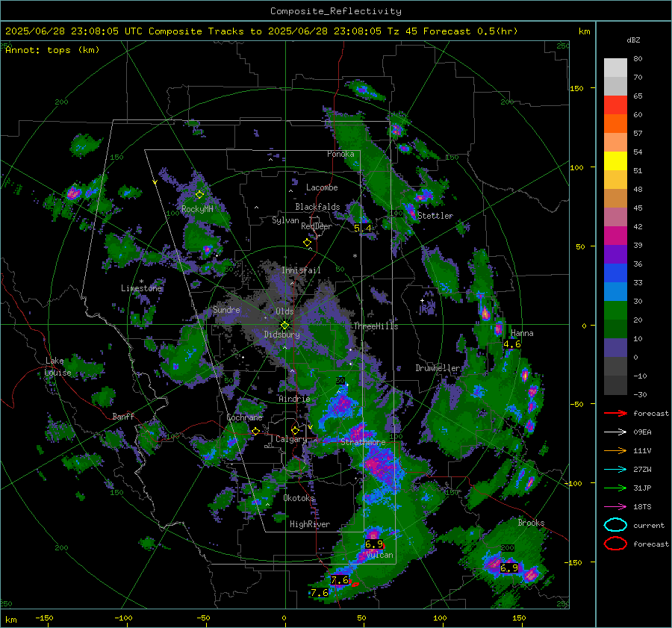Click the 'Annot: tops (km)' label
This screenshot has height=628, width=672.
[x=52, y=50]
